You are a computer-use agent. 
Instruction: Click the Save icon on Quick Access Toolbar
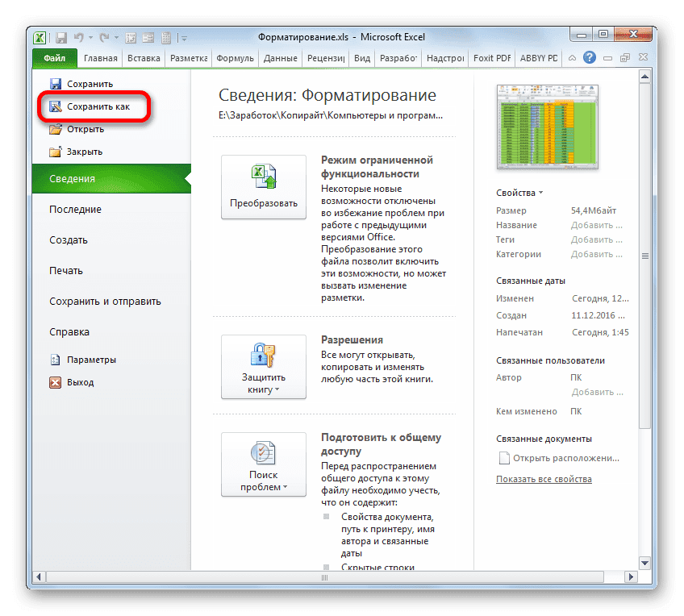60,36
